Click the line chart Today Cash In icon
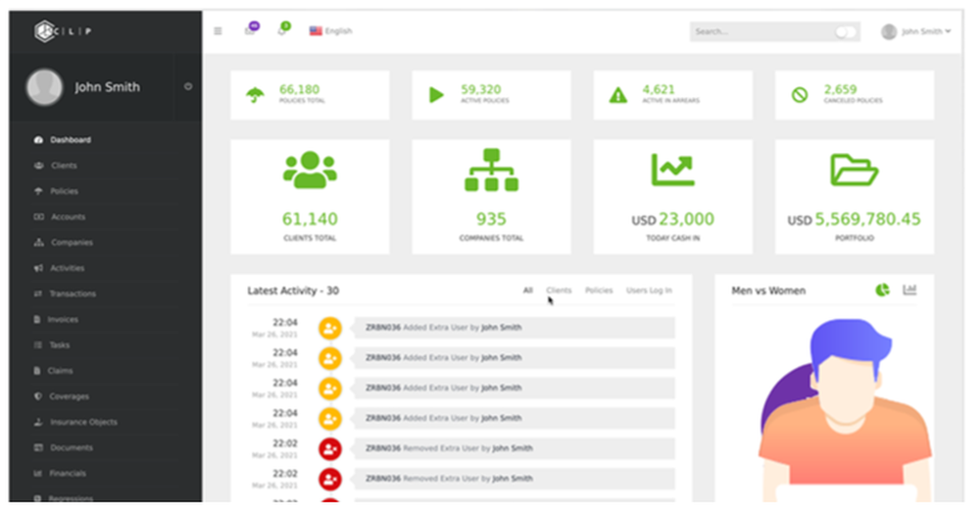980x514 pixels. pos(672,170)
